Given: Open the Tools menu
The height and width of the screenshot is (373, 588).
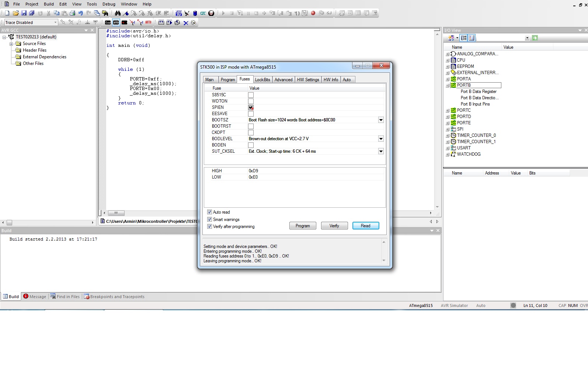Looking at the screenshot, I should pos(92,4).
